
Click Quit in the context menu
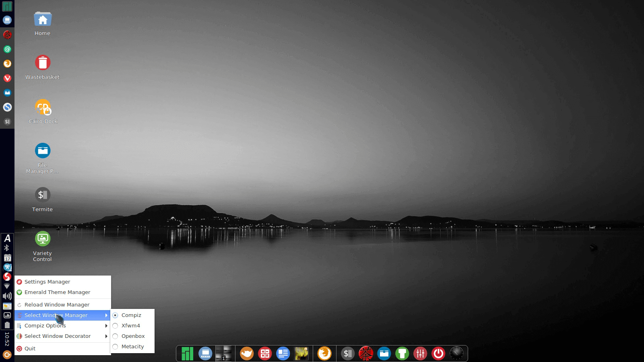tap(30, 349)
